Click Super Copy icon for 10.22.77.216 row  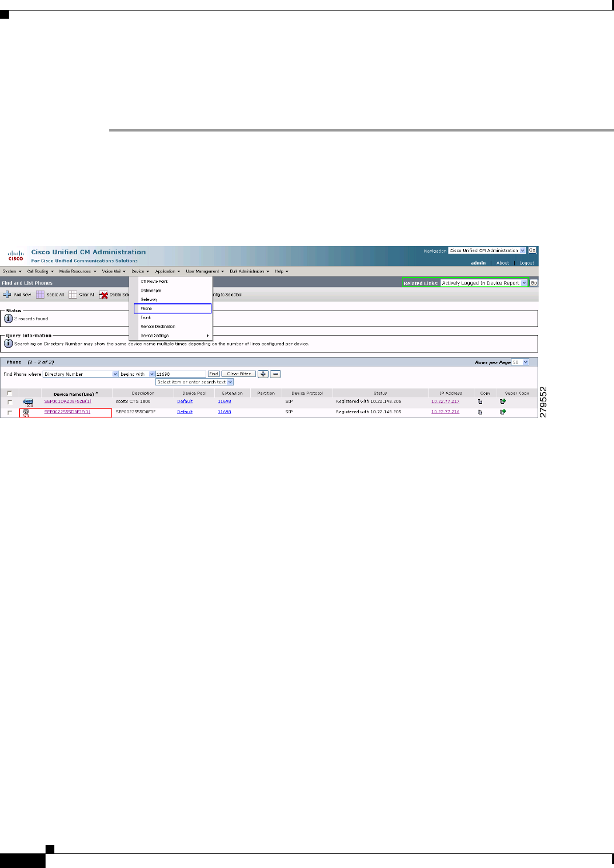503,412
